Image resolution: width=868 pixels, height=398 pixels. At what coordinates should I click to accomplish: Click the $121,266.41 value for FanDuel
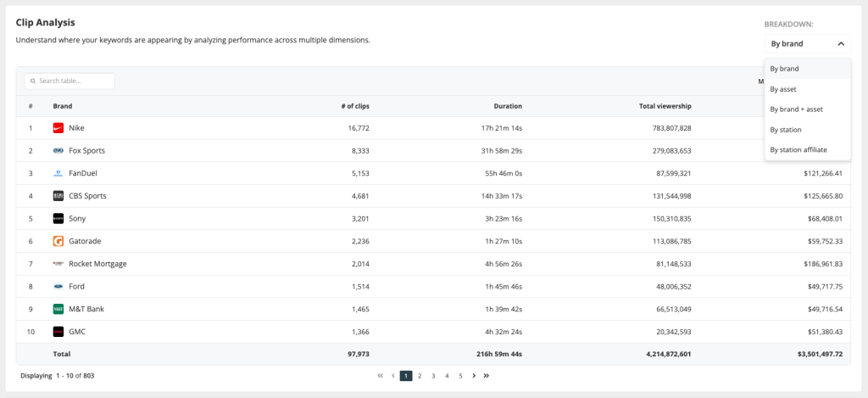(823, 173)
